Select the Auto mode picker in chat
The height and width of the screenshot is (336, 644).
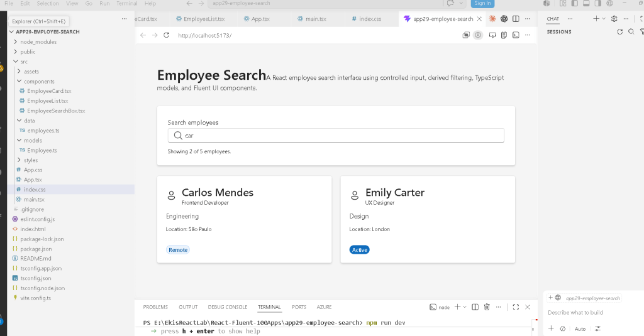coord(580,328)
